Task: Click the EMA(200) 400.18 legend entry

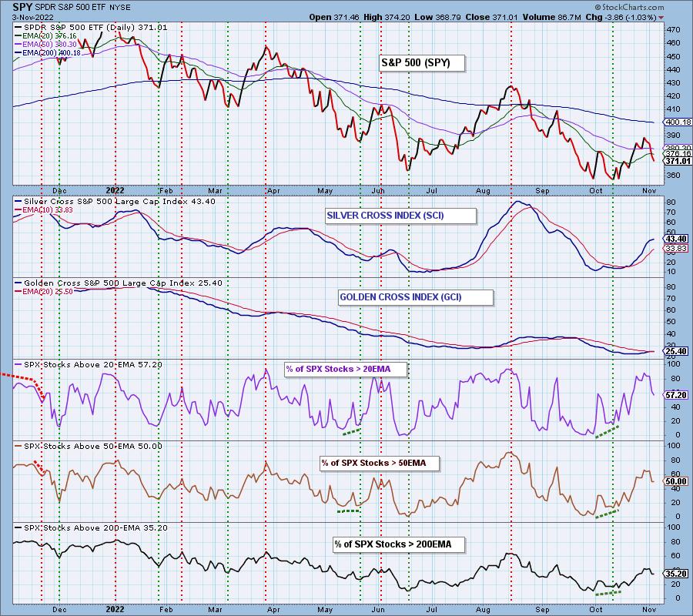Action: [x=47, y=52]
